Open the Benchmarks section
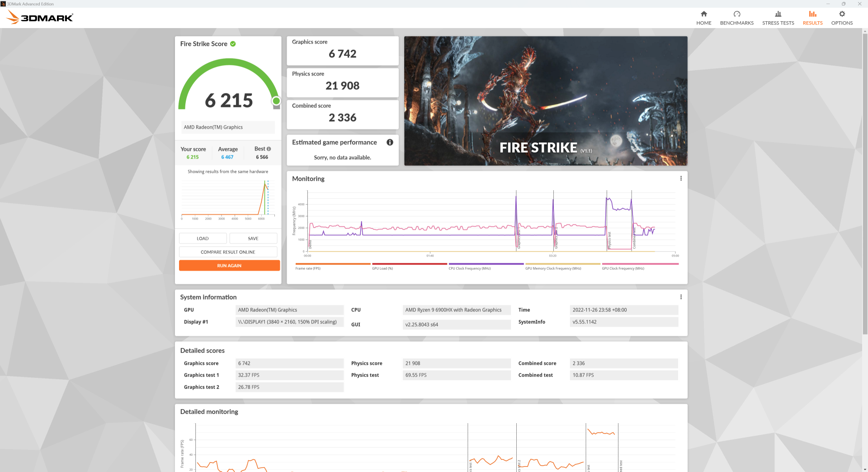The width and height of the screenshot is (868, 472). tap(736, 18)
